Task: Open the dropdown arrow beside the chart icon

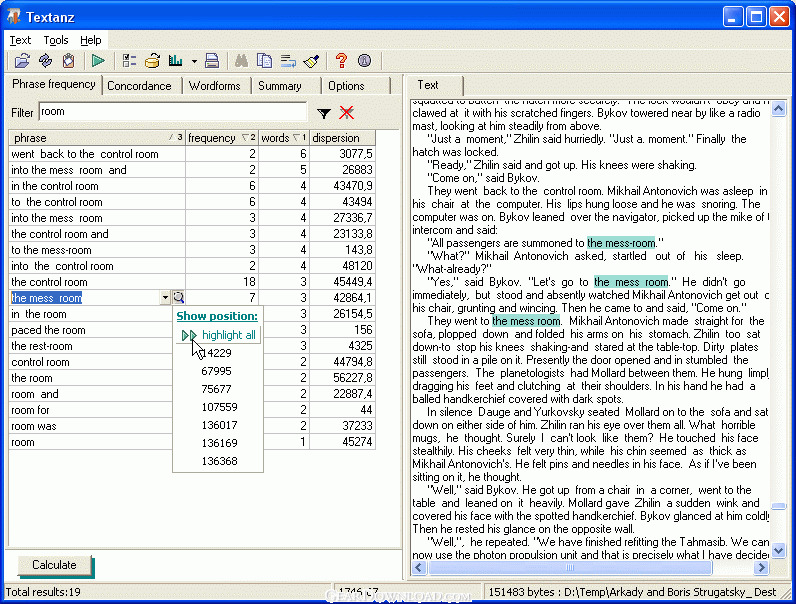Action: pos(194,61)
